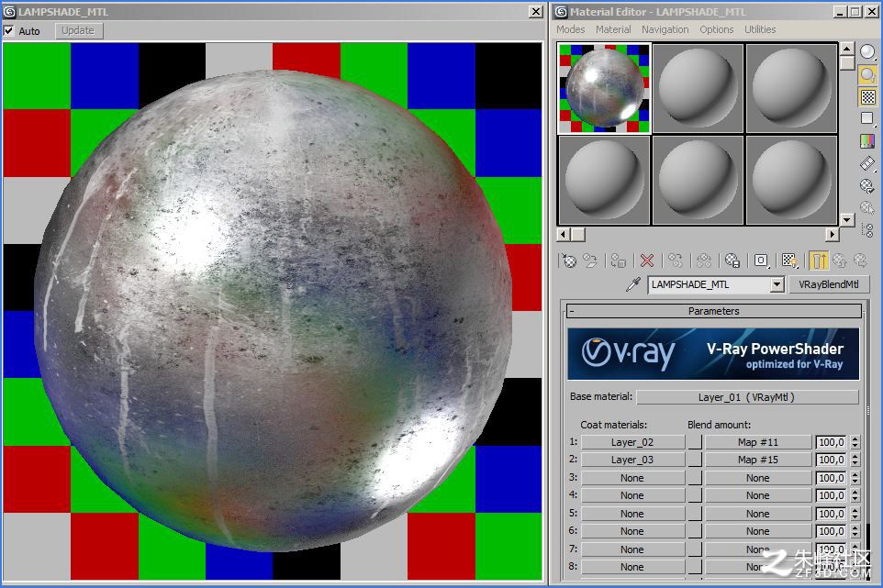
Task: Click the sample slots scroll up arrow
Action: (846, 50)
